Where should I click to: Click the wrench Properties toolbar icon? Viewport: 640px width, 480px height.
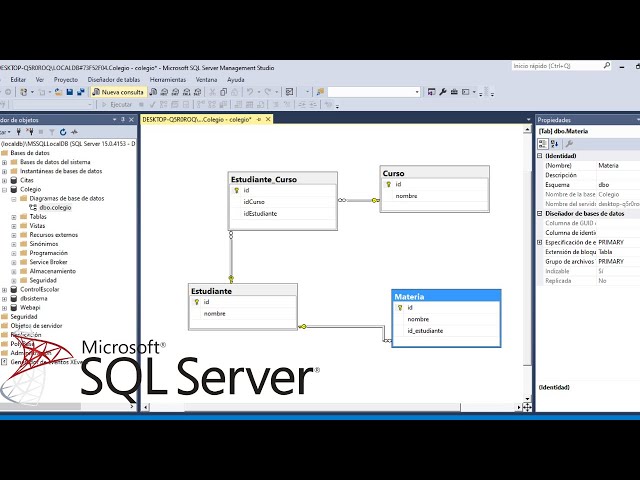[443, 92]
